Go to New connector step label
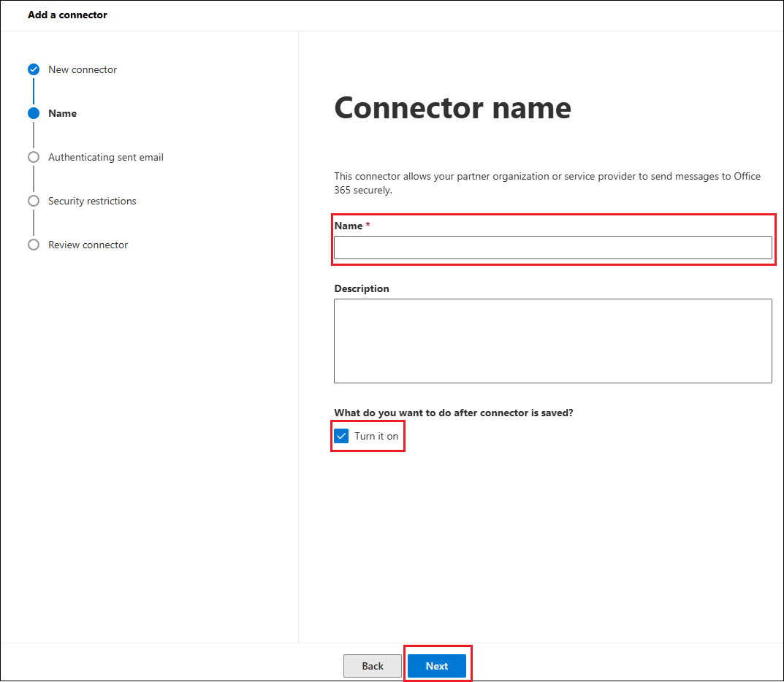This screenshot has height=682, width=784. (83, 69)
